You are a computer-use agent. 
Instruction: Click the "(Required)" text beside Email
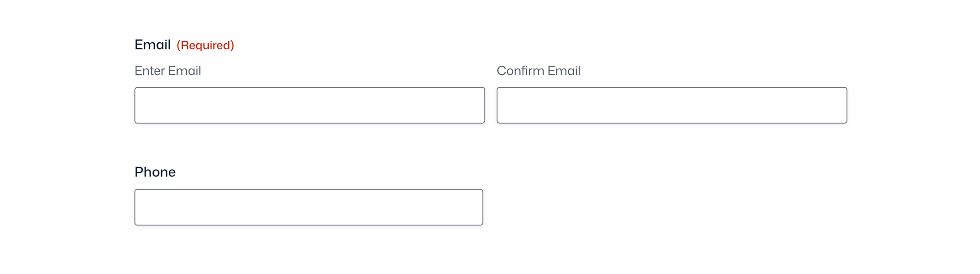pos(205,45)
